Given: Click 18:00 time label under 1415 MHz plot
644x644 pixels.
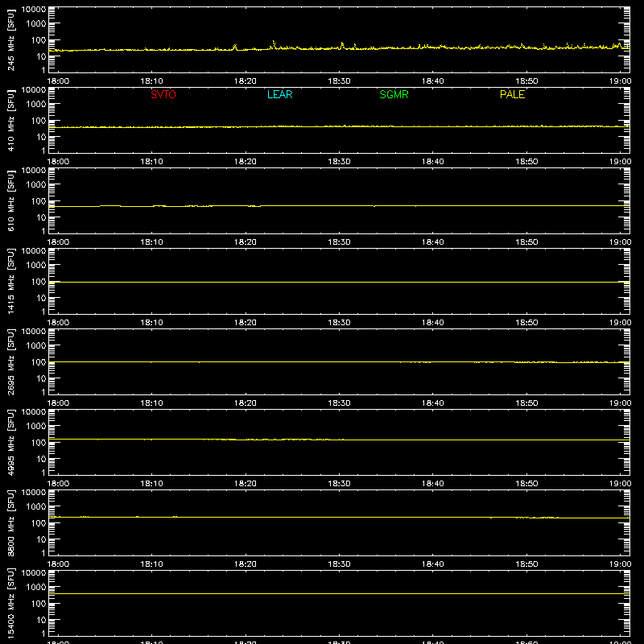Looking at the screenshot, I should pyautogui.click(x=58, y=323).
